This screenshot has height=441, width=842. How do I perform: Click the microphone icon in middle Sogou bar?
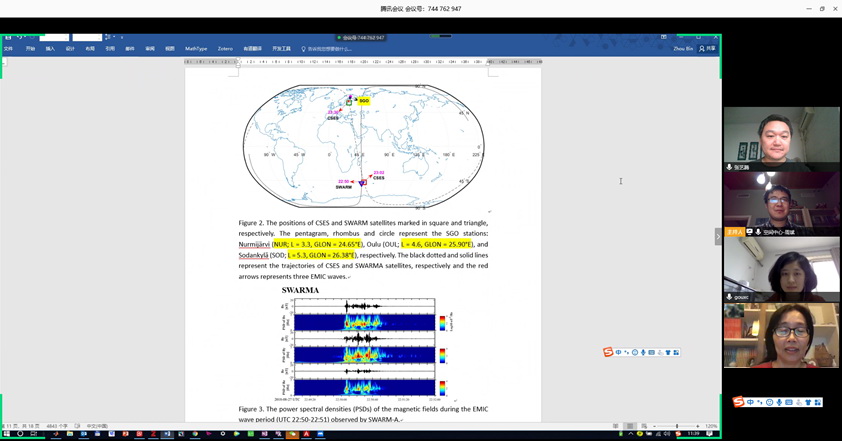(643, 352)
